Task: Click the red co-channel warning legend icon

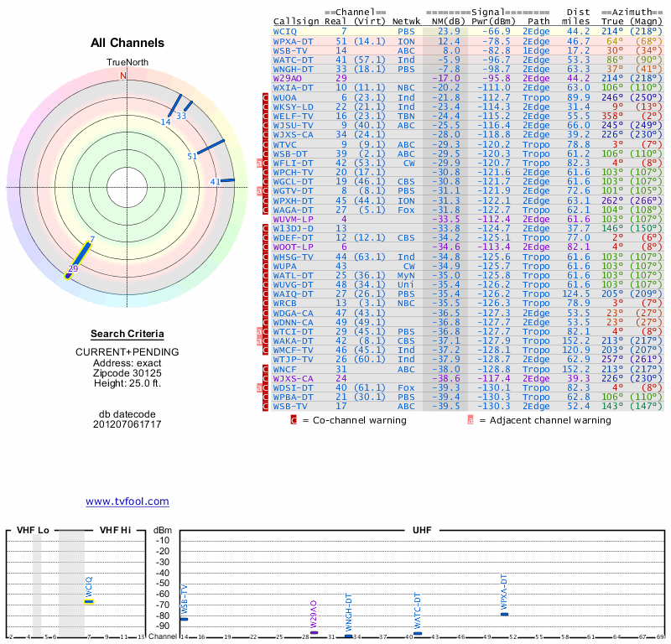Action: (x=294, y=420)
